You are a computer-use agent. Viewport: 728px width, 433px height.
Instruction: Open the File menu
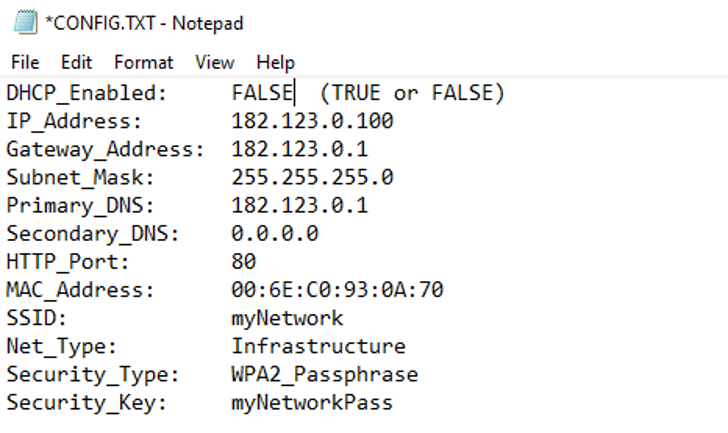coord(25,62)
